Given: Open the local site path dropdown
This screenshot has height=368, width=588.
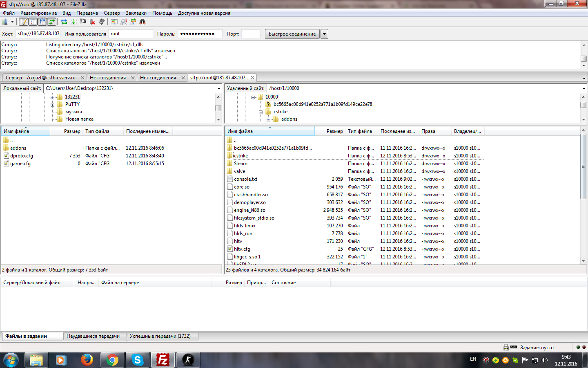Looking at the screenshot, I should 219,88.
